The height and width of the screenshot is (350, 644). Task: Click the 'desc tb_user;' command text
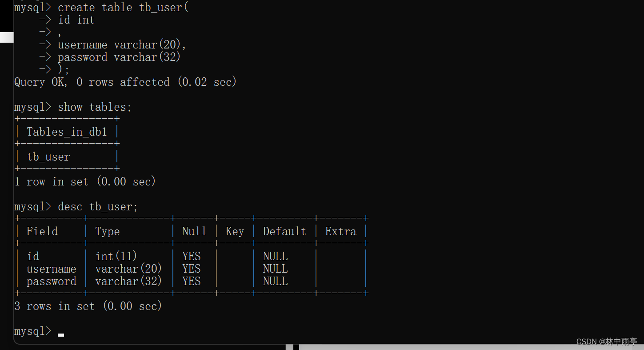[x=98, y=207]
